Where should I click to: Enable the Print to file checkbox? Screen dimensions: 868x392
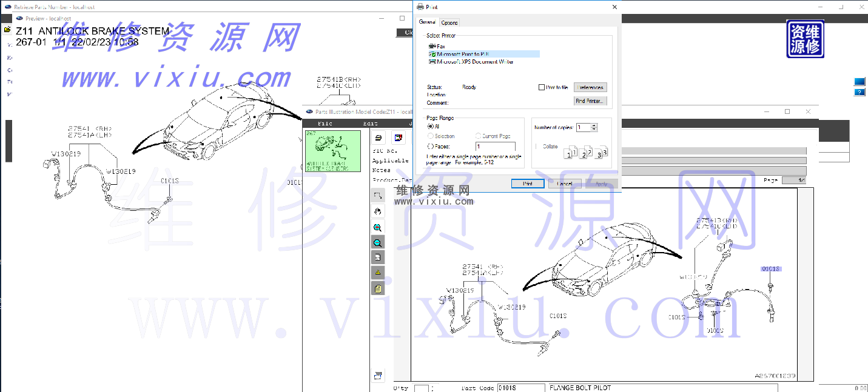click(x=542, y=87)
